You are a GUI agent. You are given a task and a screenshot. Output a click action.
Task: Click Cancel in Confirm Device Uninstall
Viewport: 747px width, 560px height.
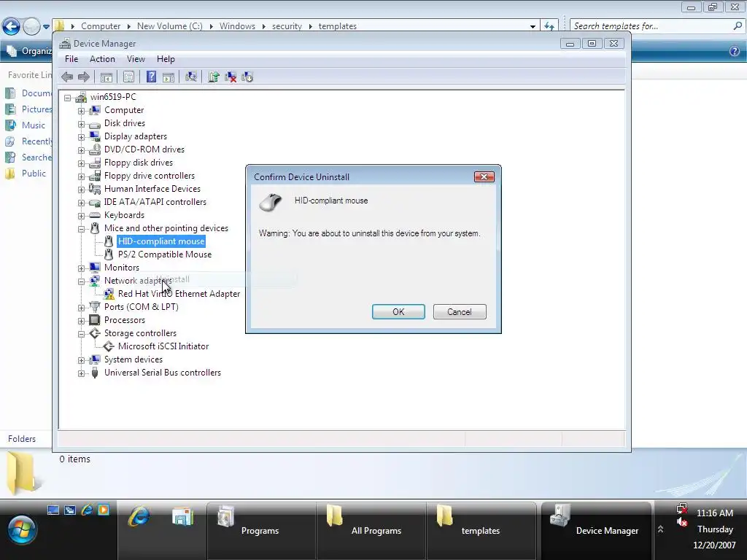pos(460,312)
